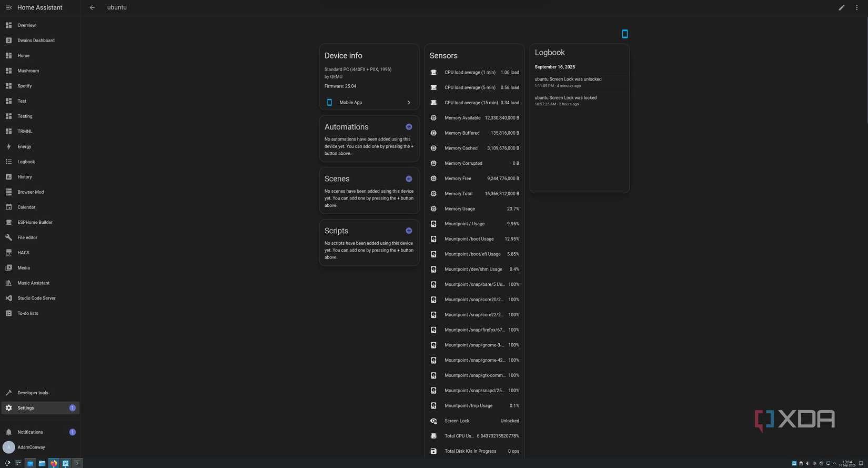868x468 pixels.
Task: Click the Logbook sidebar icon
Action: point(8,162)
